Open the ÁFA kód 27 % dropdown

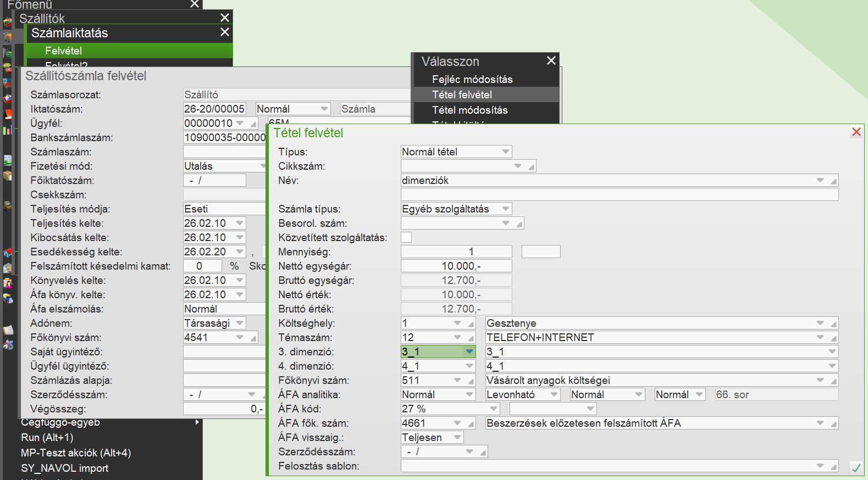tap(493, 409)
